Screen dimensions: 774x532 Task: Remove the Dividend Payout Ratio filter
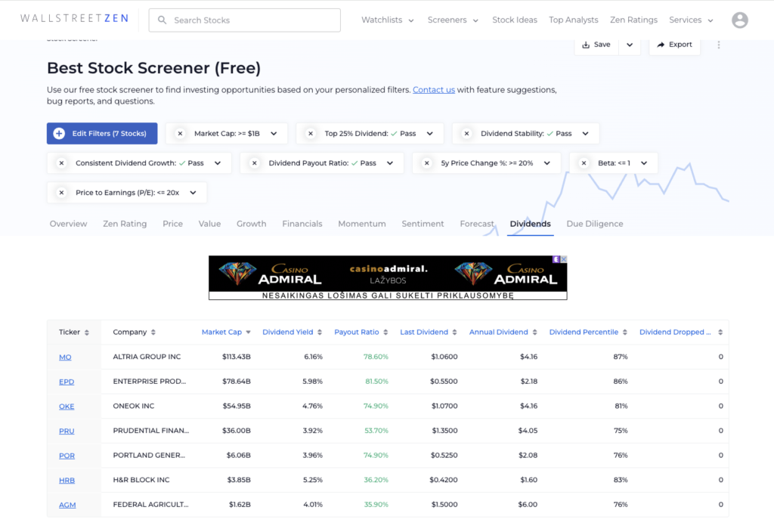point(253,162)
